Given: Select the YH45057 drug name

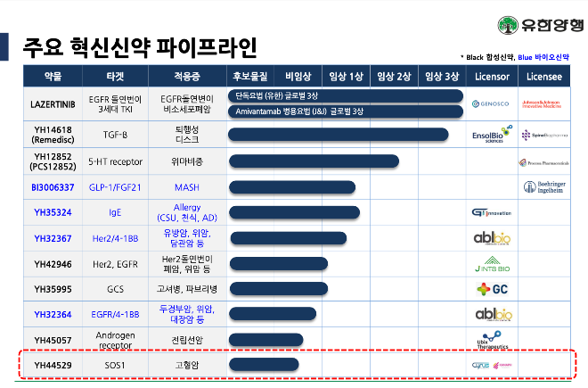Looking at the screenshot, I should pos(53,341).
